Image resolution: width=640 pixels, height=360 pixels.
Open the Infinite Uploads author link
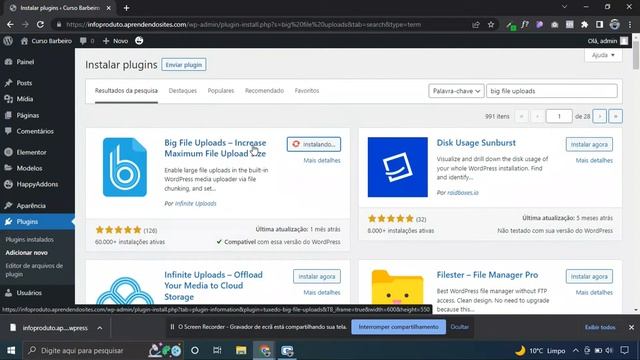pos(196,203)
